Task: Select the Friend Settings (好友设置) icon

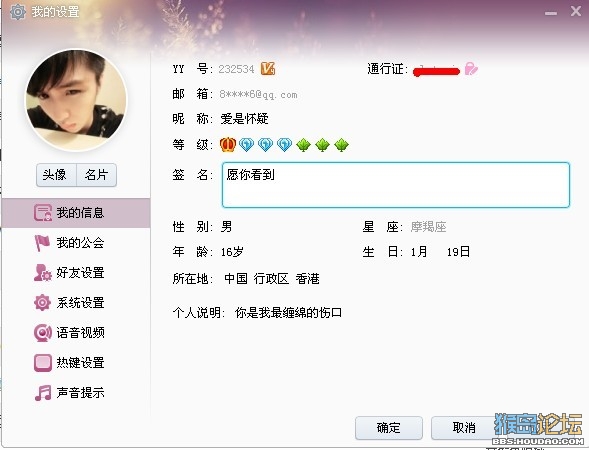Action: (42, 272)
